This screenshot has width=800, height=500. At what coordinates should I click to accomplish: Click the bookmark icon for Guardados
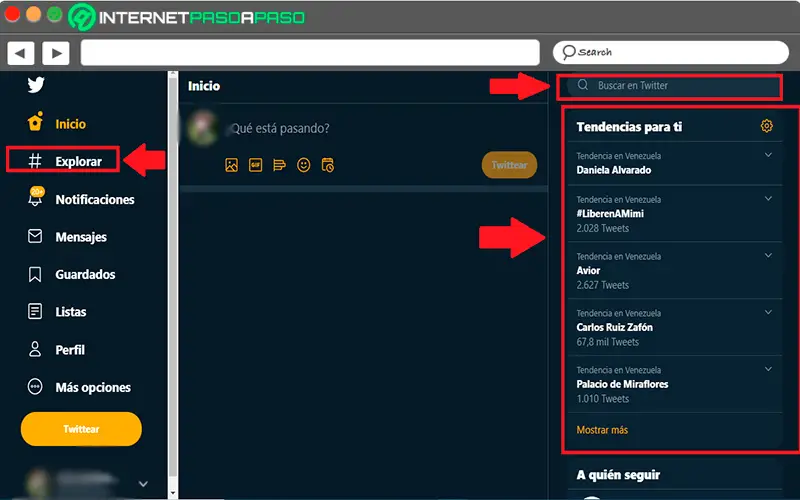(x=35, y=274)
